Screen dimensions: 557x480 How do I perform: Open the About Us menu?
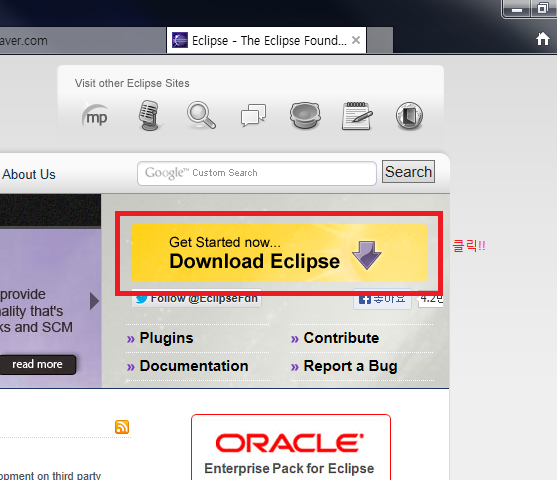click(29, 174)
